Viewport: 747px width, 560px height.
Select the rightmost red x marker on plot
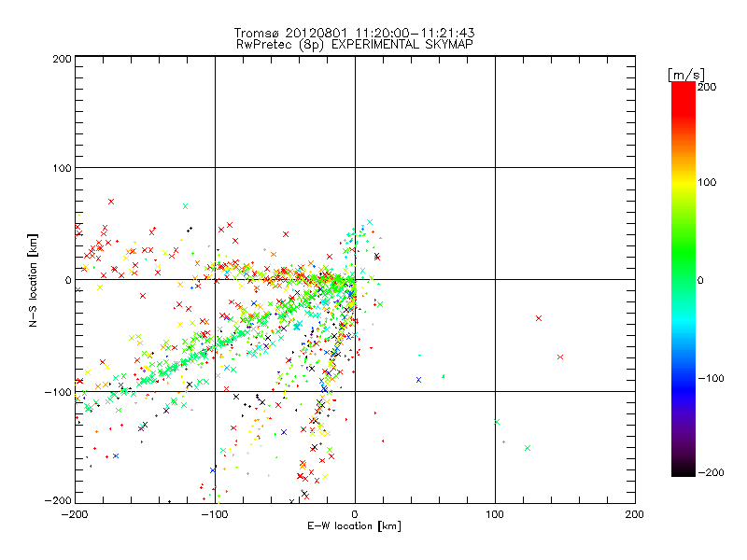(560, 357)
